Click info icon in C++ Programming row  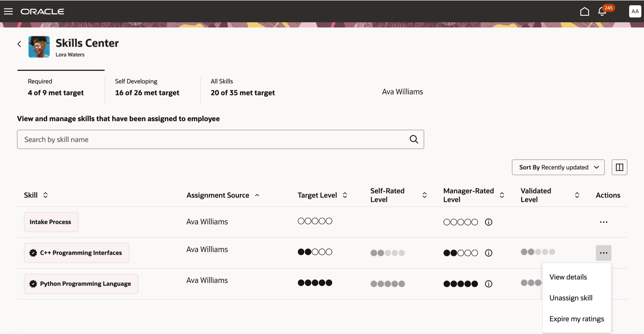coord(488,253)
